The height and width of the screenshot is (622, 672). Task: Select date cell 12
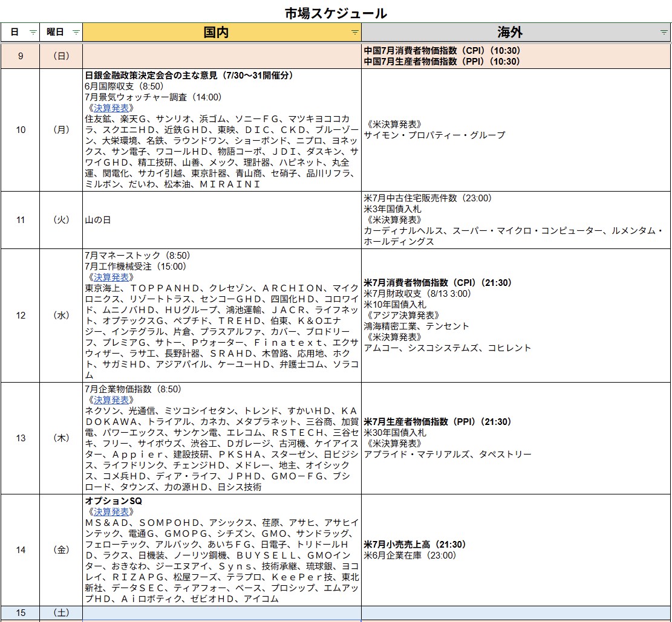(20, 316)
